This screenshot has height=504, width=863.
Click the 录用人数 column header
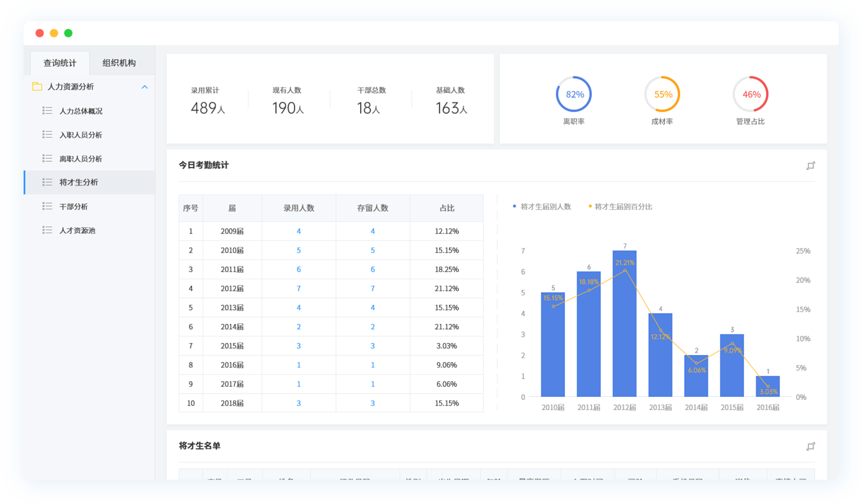299,208
